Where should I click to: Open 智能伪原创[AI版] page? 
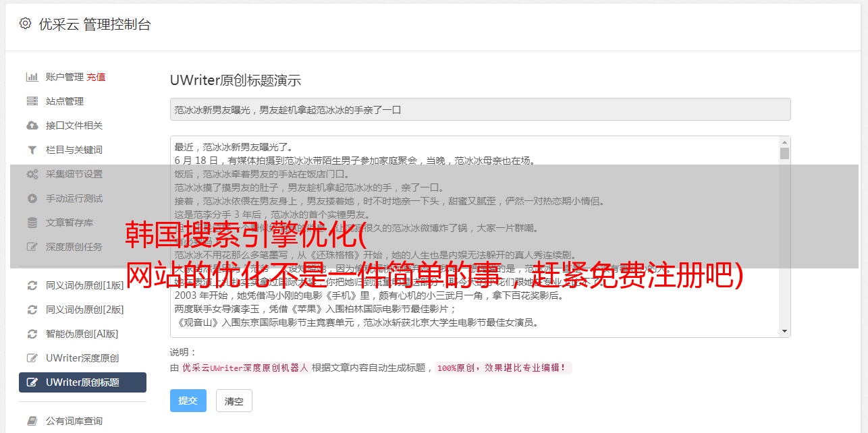coord(82,334)
